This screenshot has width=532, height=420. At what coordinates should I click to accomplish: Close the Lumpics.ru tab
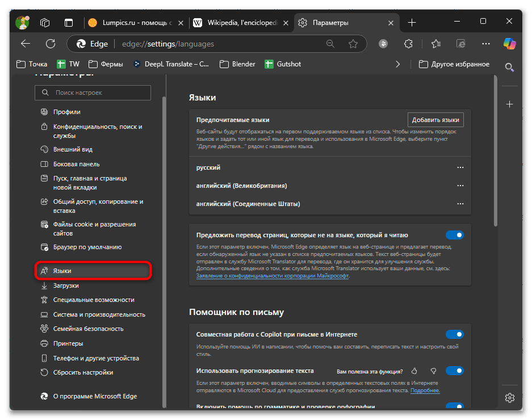click(181, 23)
